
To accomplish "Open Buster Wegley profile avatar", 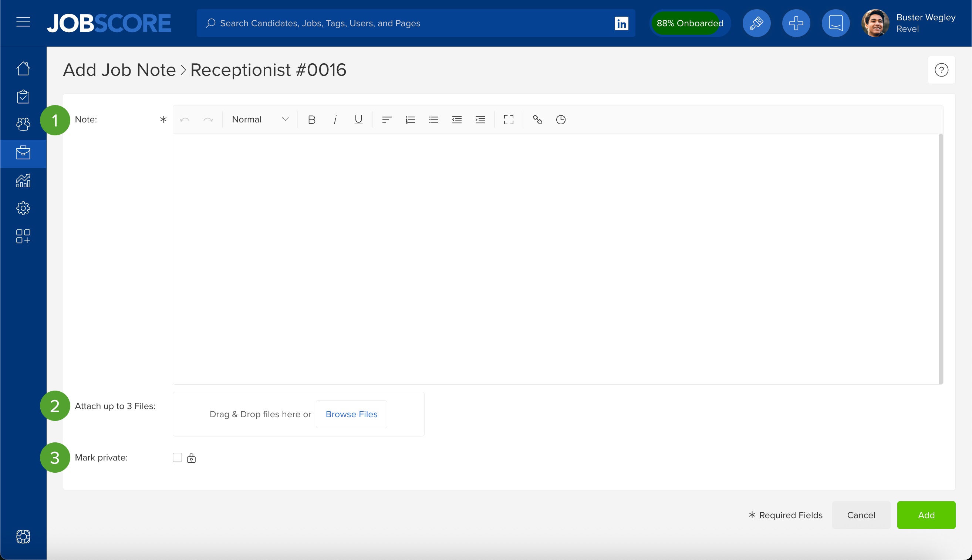I will (875, 23).
